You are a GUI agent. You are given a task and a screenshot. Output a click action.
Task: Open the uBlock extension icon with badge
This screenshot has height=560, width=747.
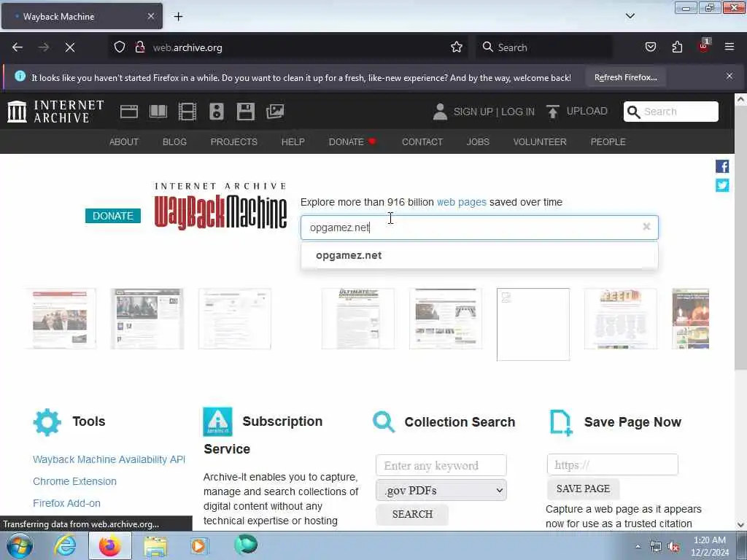click(704, 46)
